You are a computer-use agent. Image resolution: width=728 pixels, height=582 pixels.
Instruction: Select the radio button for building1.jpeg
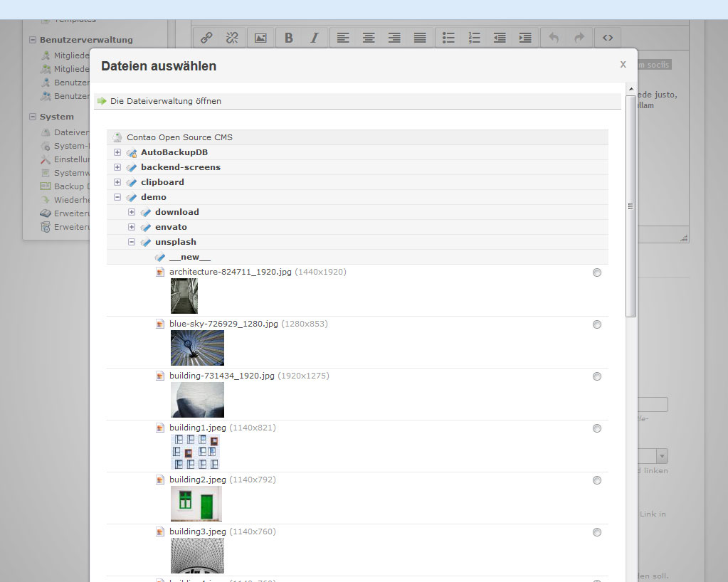pos(597,428)
